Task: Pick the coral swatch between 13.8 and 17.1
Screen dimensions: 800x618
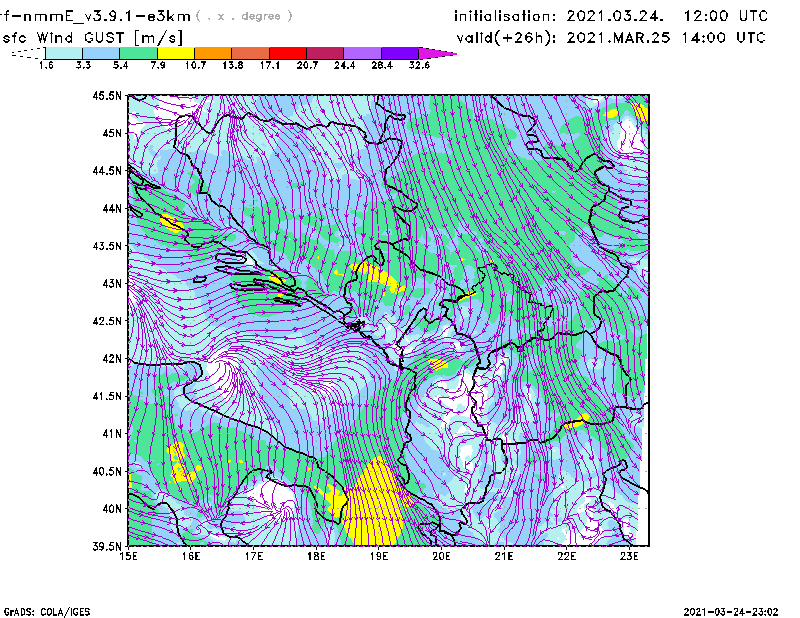Action: pyautogui.click(x=251, y=53)
